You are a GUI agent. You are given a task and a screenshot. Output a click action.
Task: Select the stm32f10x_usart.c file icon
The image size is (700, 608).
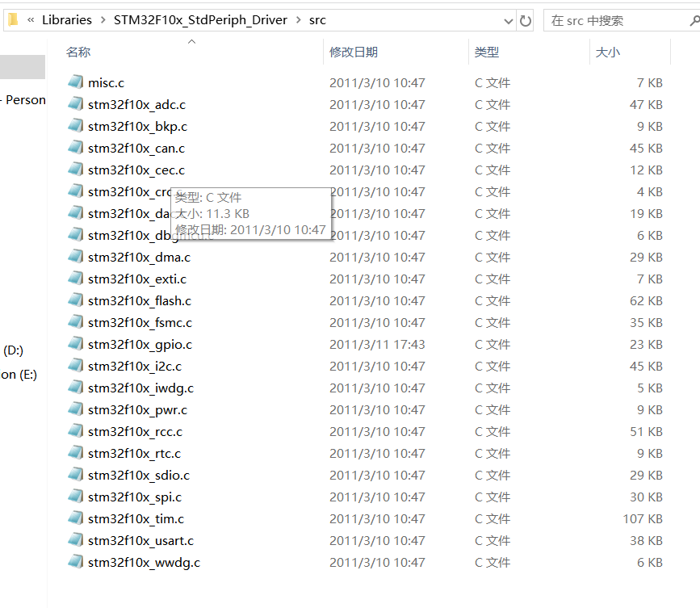(x=75, y=540)
